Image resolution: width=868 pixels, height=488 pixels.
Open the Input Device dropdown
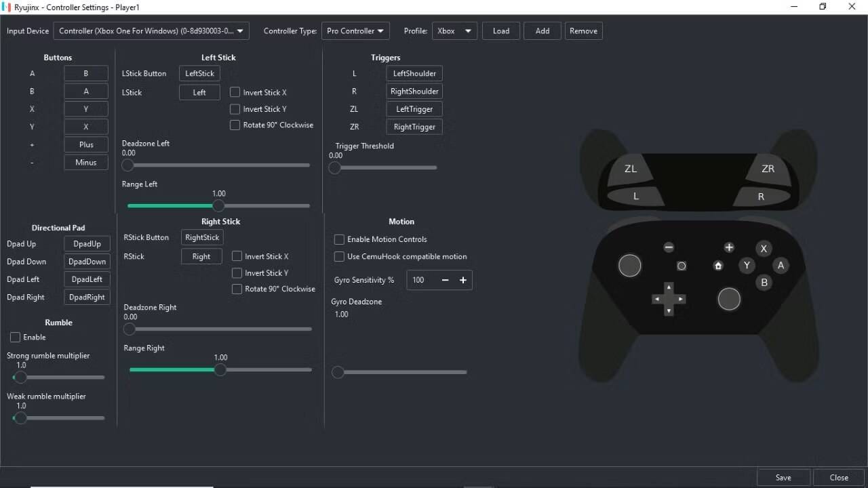pyautogui.click(x=151, y=30)
